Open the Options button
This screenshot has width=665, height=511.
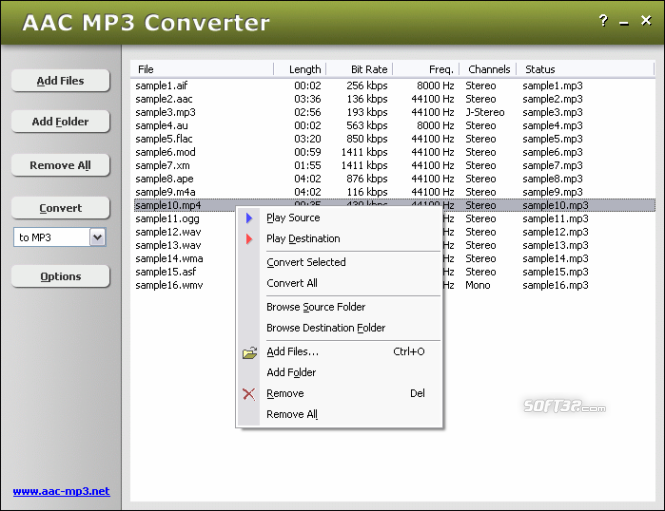tap(60, 276)
